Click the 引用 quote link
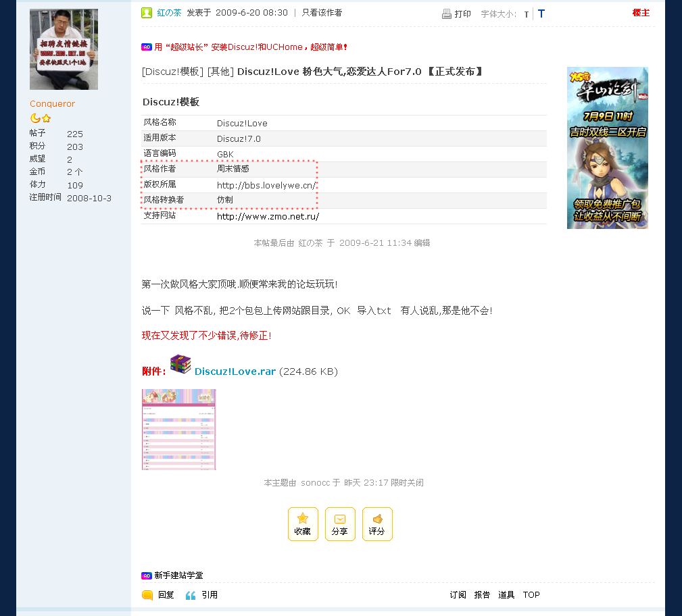This screenshot has height=616, width=682. tap(210, 595)
